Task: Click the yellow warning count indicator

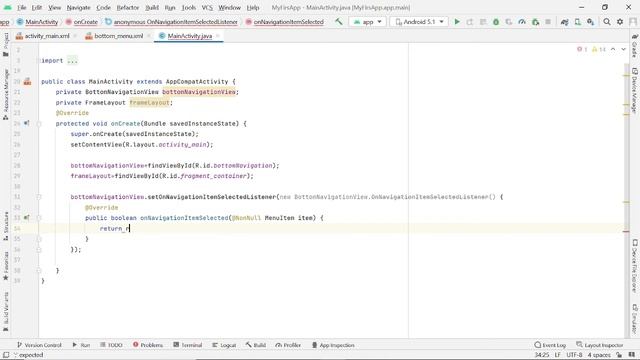Action: coord(599,49)
